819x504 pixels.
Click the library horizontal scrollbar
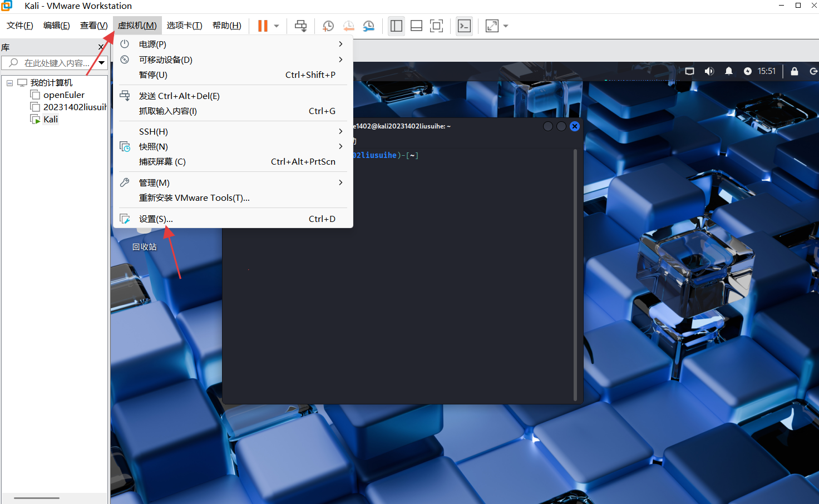37,498
